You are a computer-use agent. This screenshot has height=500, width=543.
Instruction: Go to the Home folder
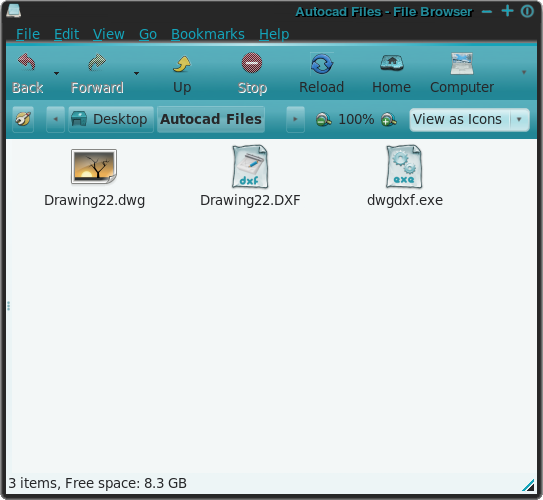(392, 74)
